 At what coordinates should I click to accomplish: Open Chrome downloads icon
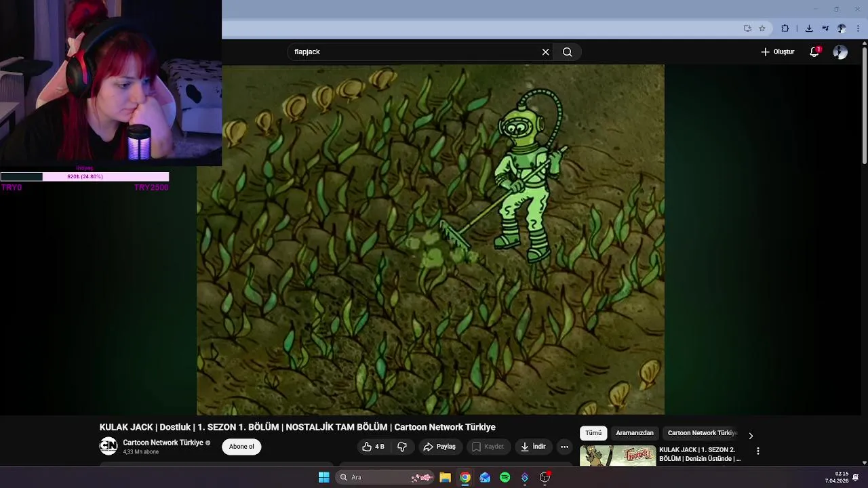[809, 28]
